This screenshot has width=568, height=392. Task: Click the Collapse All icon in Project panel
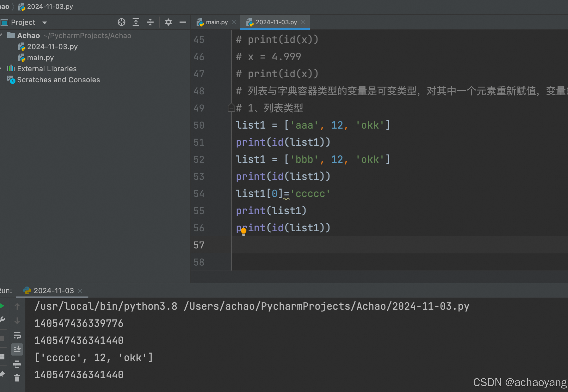coord(150,22)
